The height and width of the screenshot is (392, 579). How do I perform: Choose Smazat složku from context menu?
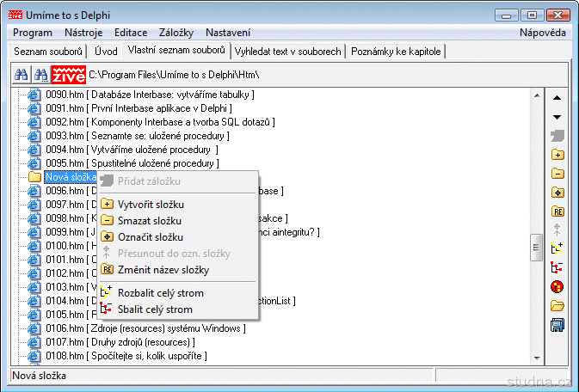[x=178, y=221]
